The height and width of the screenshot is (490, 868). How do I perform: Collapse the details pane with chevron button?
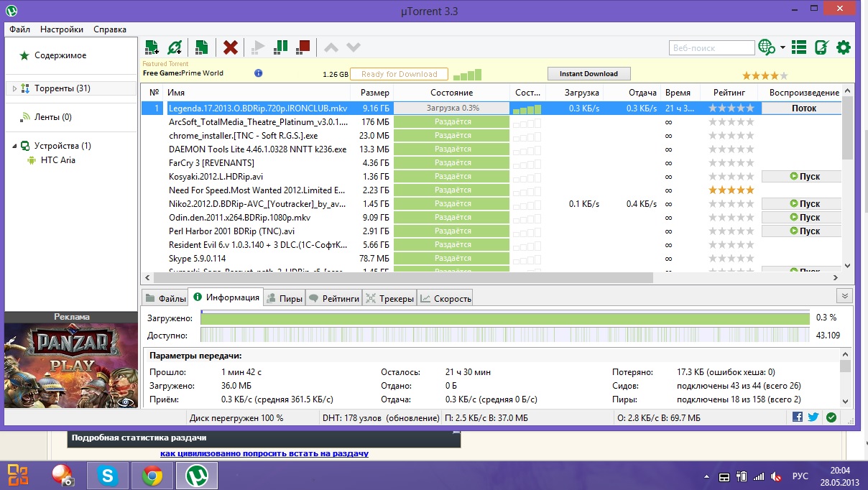845,295
